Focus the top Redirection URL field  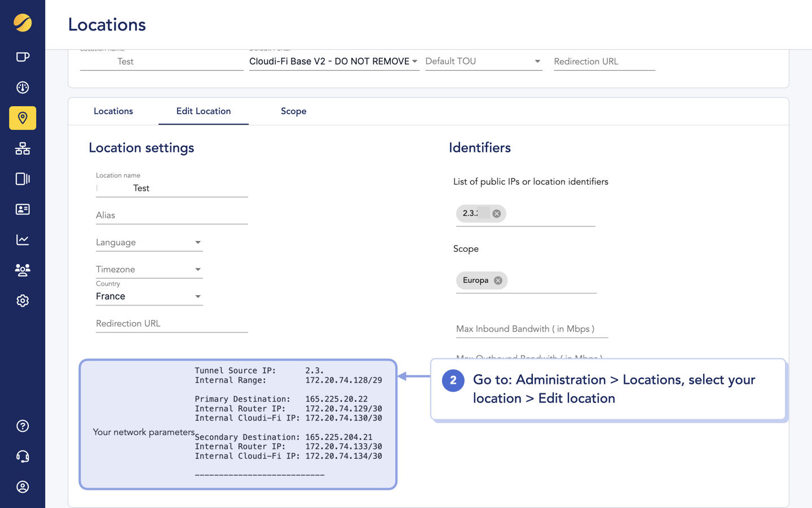coord(604,62)
